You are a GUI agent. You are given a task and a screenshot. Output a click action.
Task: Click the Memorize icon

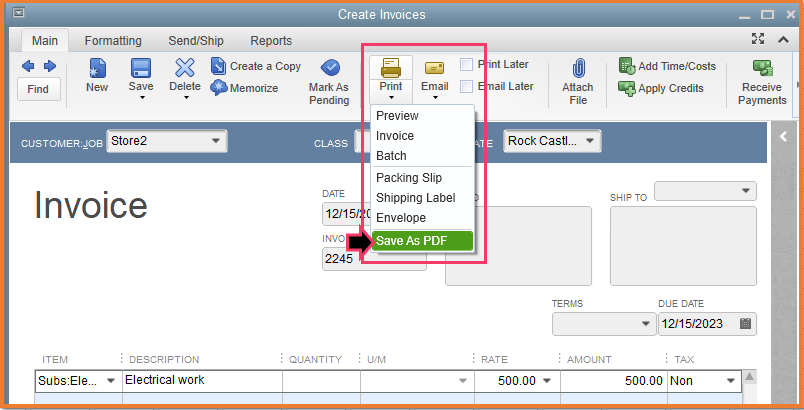219,88
